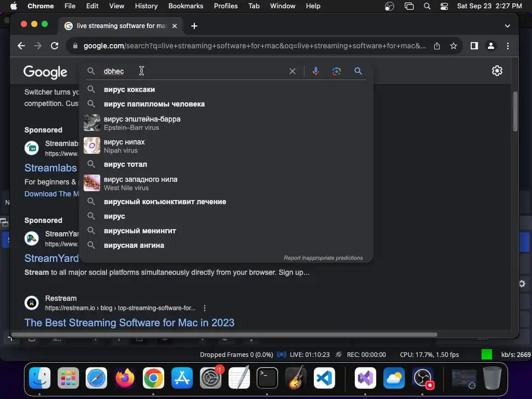
Task: Open Terminal from the Dock
Action: tap(268, 378)
